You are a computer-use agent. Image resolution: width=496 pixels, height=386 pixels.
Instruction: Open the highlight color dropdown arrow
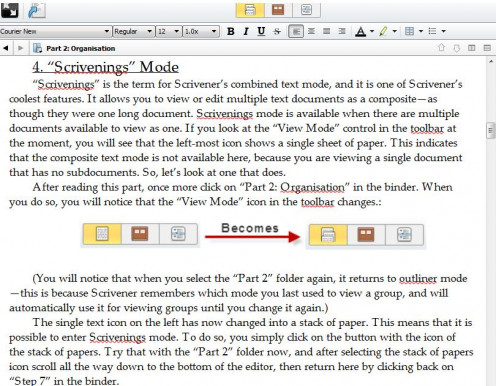click(x=395, y=31)
